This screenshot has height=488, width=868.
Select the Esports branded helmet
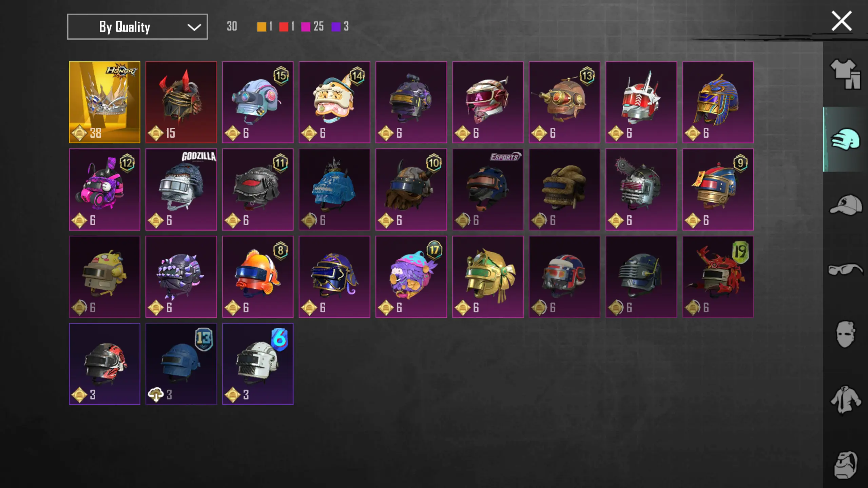[488, 189]
